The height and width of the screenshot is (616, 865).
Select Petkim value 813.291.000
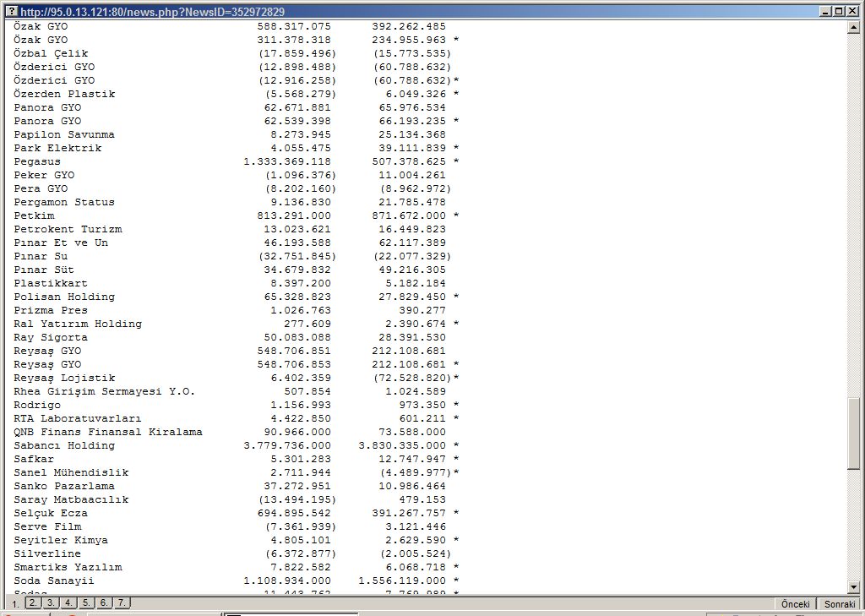(294, 215)
